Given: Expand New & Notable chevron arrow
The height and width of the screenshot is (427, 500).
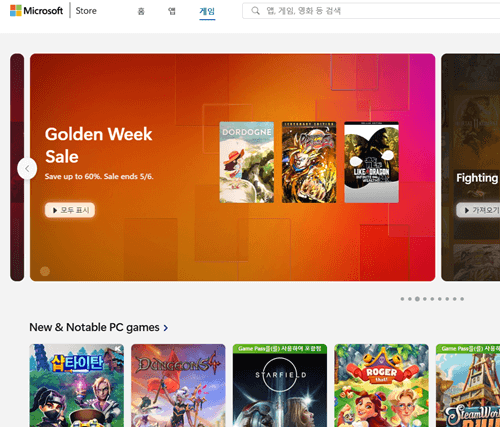Looking at the screenshot, I should click(166, 328).
